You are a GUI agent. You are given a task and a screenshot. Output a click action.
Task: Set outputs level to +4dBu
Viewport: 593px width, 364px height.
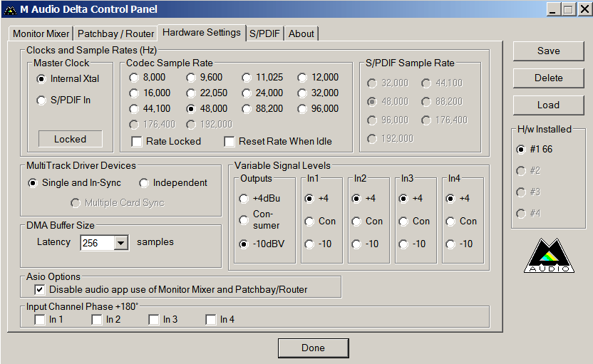pos(244,199)
